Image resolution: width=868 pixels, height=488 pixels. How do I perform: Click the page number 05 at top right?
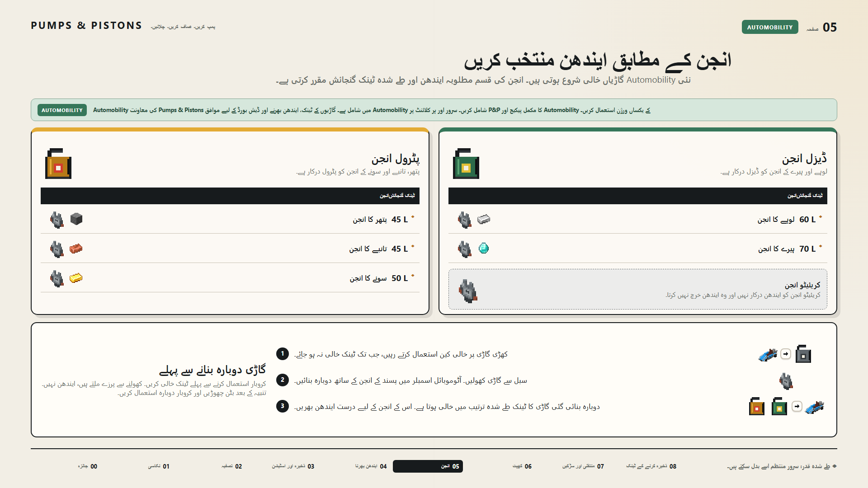[x=830, y=27]
